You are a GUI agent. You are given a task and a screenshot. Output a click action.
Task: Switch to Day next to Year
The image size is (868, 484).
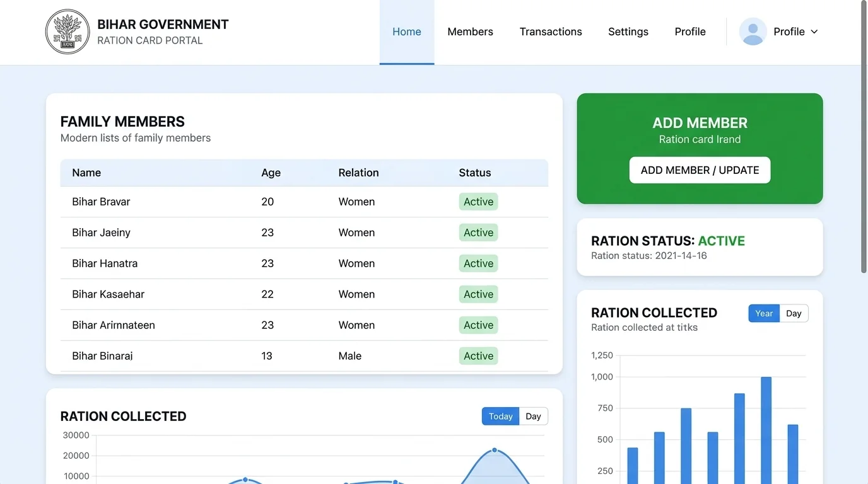coord(794,313)
